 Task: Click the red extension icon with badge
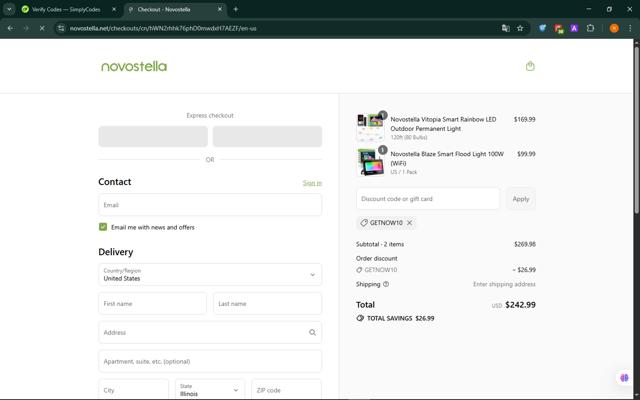[x=558, y=28]
